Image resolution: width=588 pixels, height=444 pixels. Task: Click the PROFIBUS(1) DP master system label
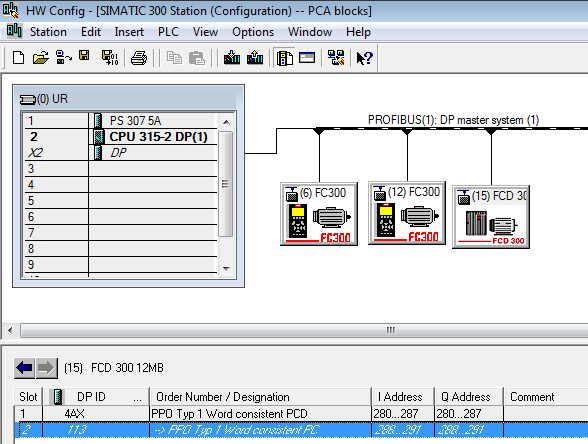click(453, 120)
